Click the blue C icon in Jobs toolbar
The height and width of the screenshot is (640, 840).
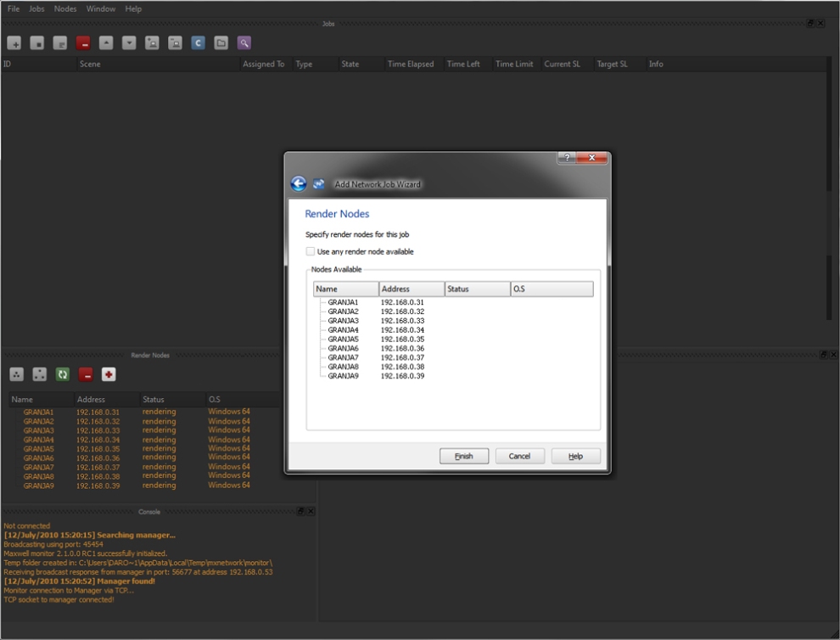pyautogui.click(x=198, y=43)
